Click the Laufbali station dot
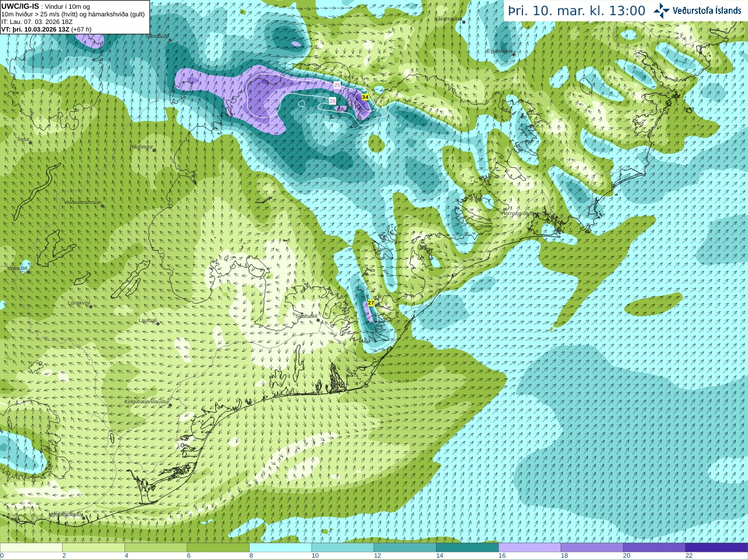 [x=158, y=323]
